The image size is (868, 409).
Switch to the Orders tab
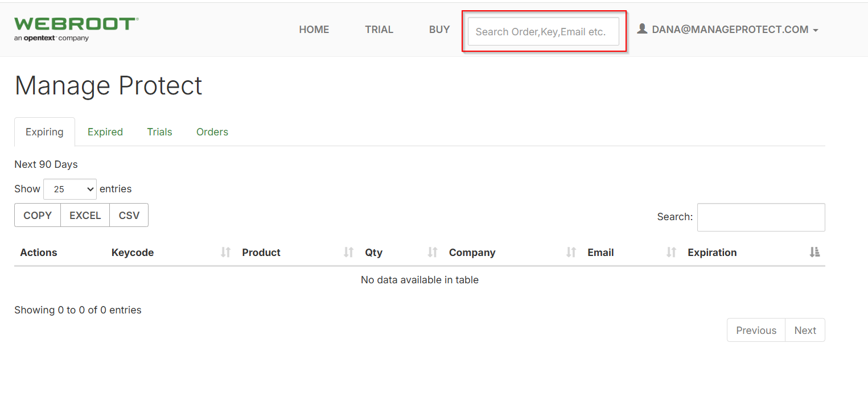click(x=212, y=132)
